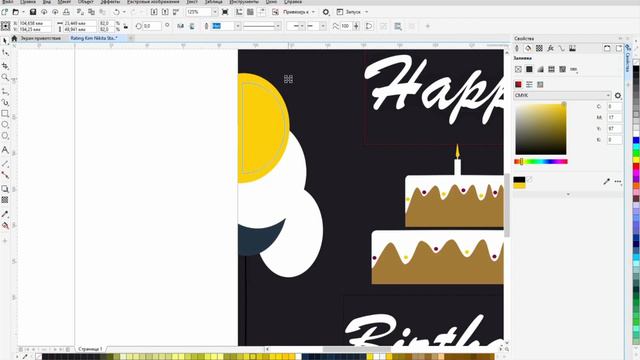640x360 pixels.
Task: Expand the Запуск launch dropdown
Action: (367, 12)
